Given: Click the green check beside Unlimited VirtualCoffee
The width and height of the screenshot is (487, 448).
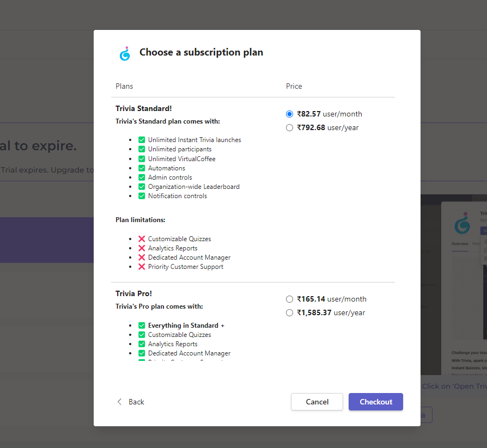Looking at the screenshot, I should [142, 158].
